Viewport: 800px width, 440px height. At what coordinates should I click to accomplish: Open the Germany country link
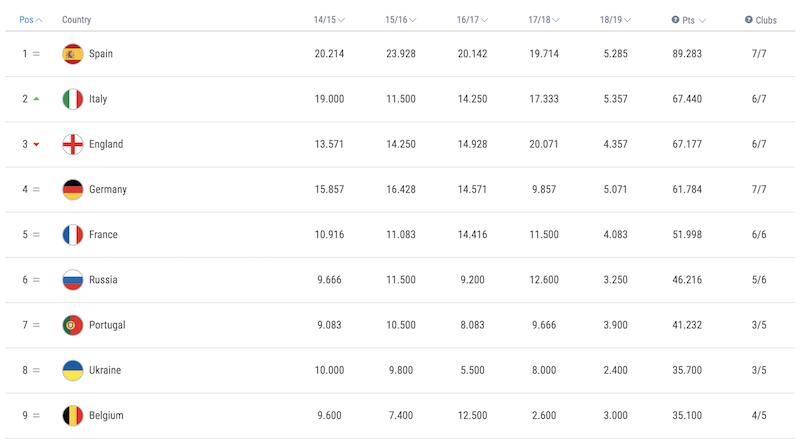(x=108, y=189)
